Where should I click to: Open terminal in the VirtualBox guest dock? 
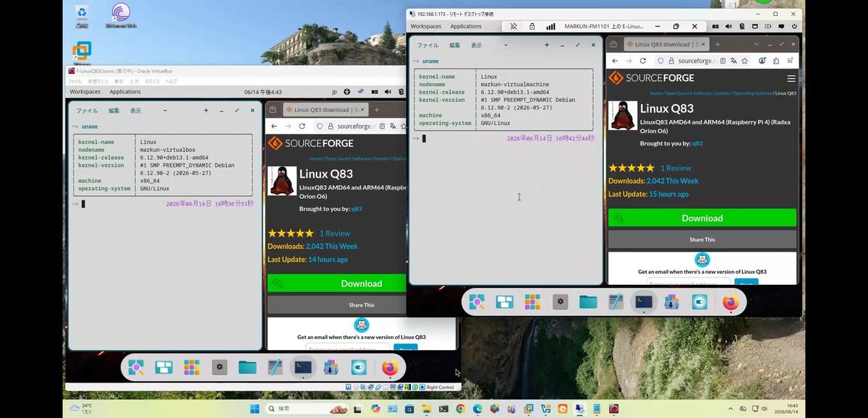pos(303,367)
